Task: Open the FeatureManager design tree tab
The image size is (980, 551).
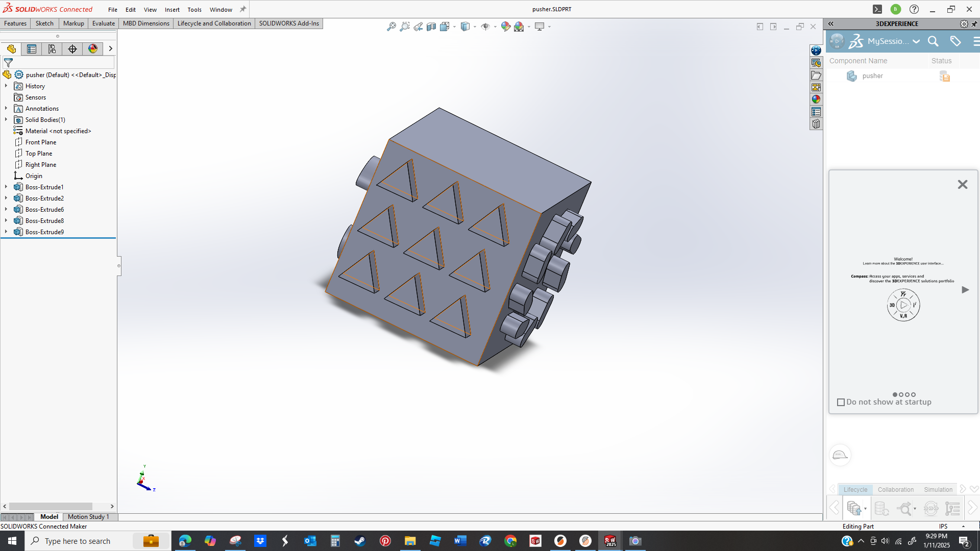Action: [x=11, y=49]
